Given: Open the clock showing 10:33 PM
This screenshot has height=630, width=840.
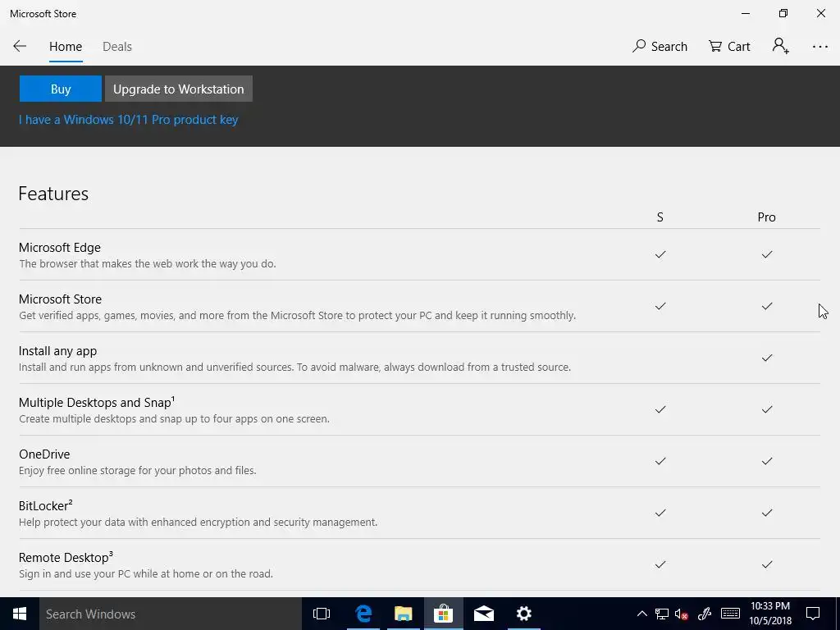Looking at the screenshot, I should tap(770, 614).
